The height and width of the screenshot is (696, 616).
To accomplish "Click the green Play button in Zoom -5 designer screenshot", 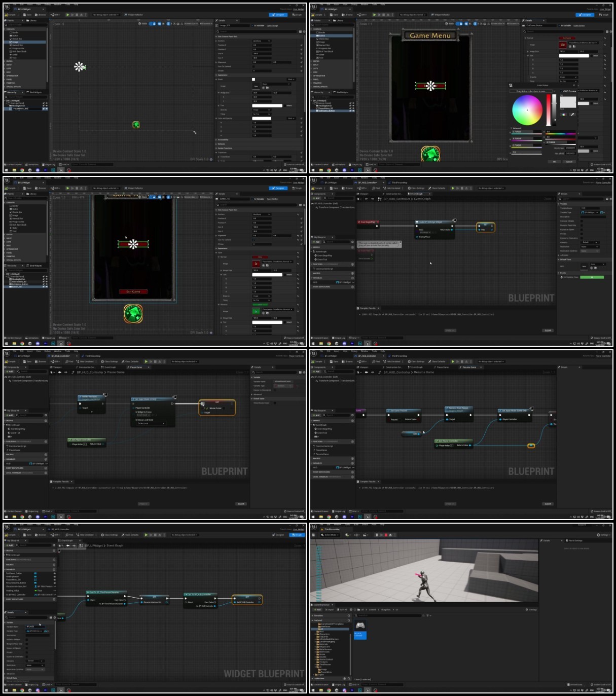I will click(x=67, y=15).
